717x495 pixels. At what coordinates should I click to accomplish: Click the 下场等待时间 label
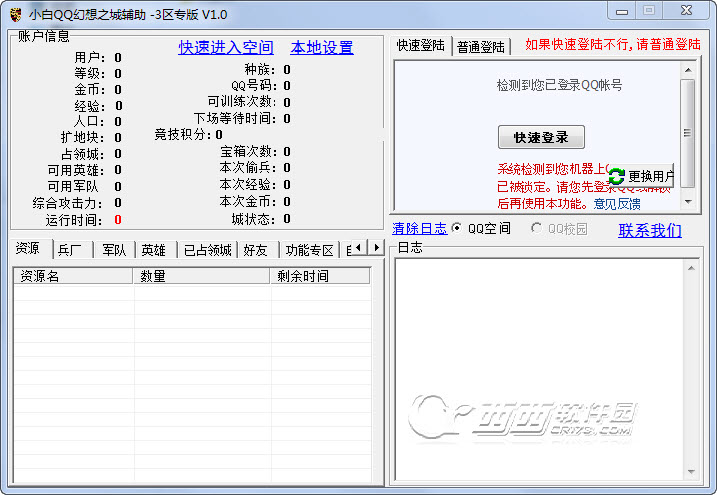click(x=235, y=118)
